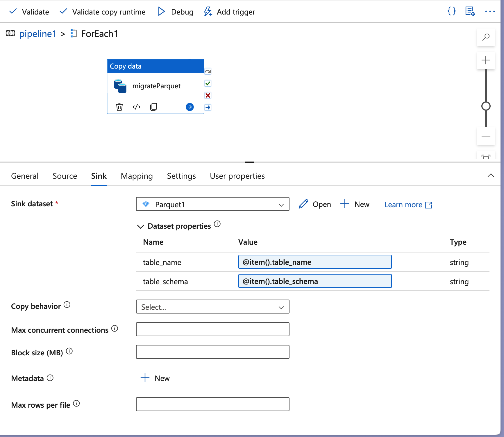Viewport: 504px width, 437px height.
Task: Click the blue arrow add-output button on activity
Action: 190,107
